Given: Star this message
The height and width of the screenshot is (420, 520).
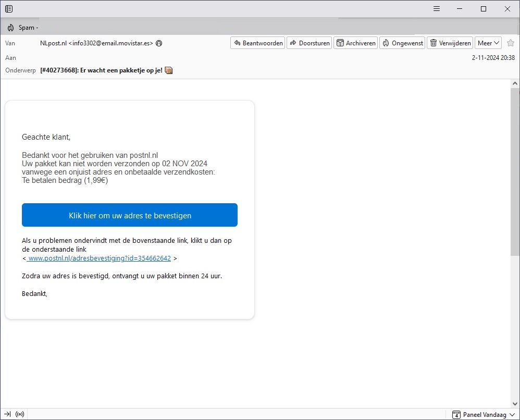Looking at the screenshot, I should click(511, 43).
